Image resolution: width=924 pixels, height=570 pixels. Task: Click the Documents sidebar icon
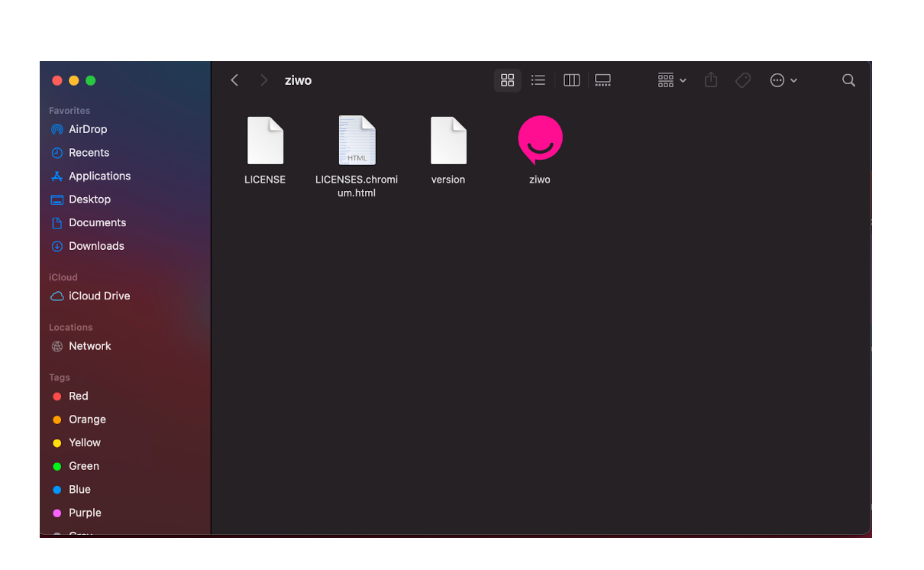57,222
